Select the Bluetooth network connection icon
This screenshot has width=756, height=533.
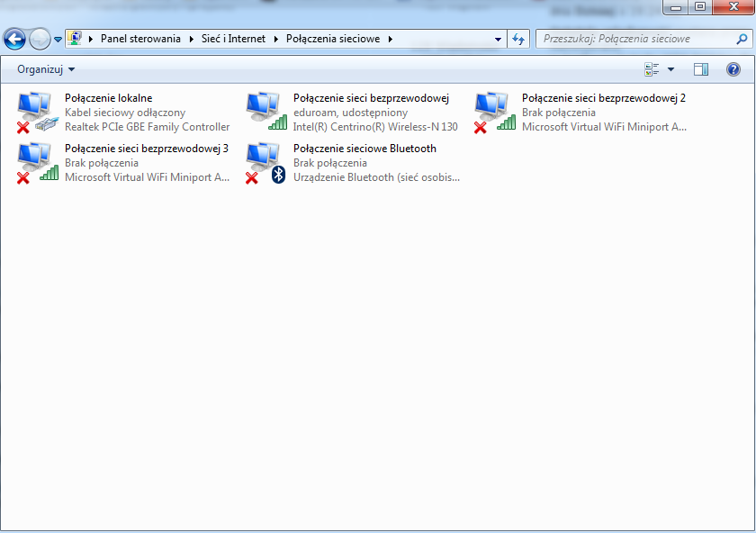click(265, 163)
